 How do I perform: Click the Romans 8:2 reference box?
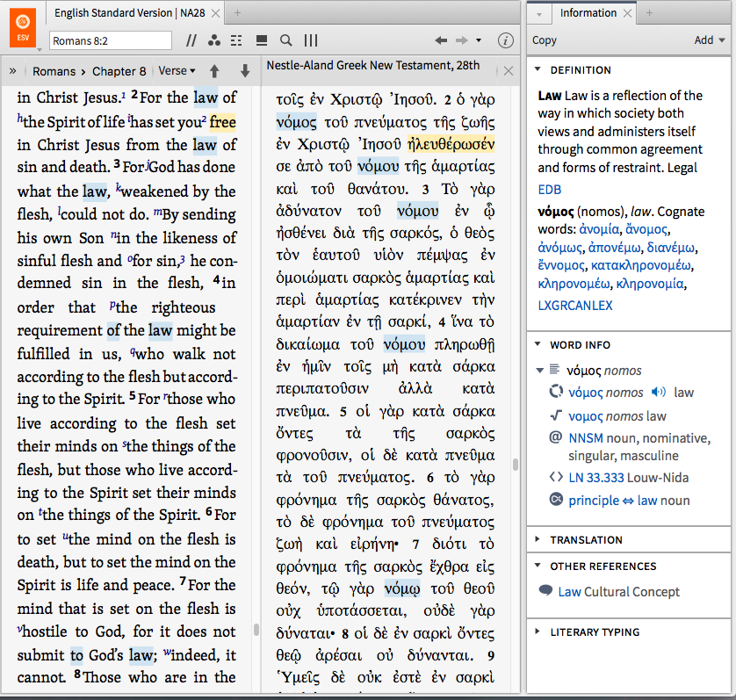tap(111, 41)
